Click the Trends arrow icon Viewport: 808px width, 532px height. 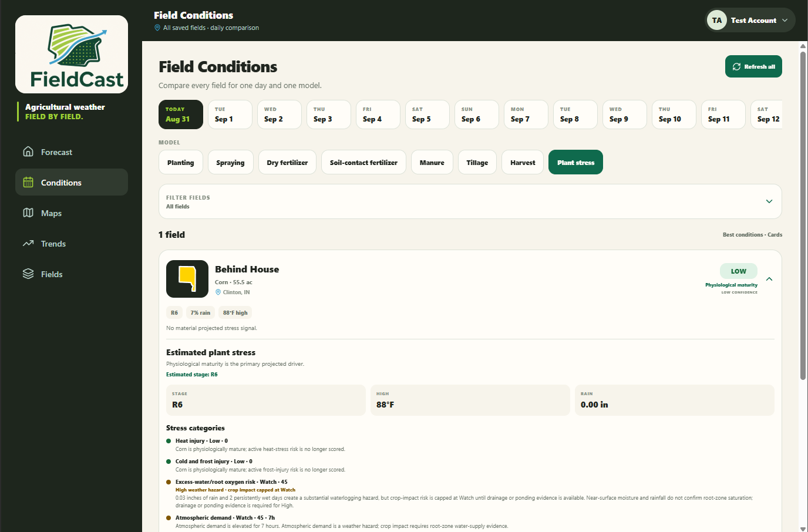28,243
